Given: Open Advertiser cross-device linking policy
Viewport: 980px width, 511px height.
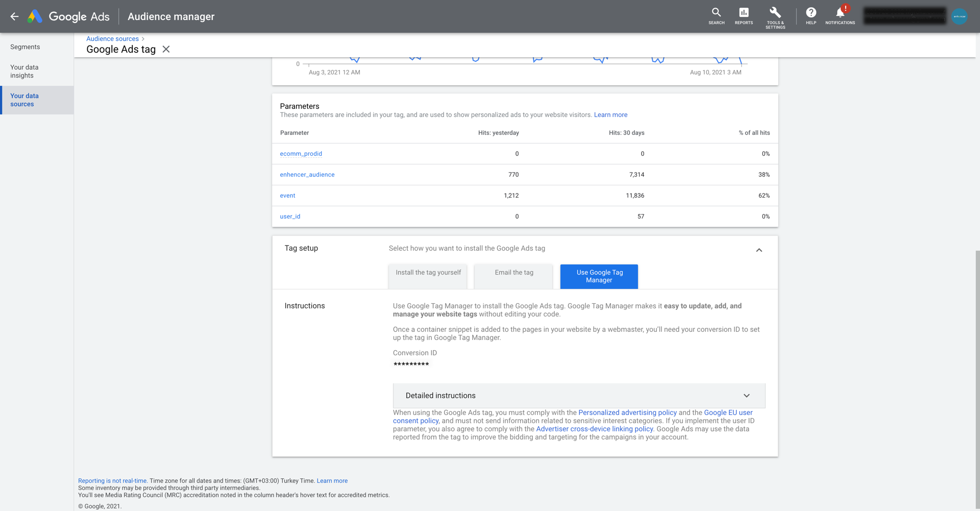Looking at the screenshot, I should click(595, 429).
